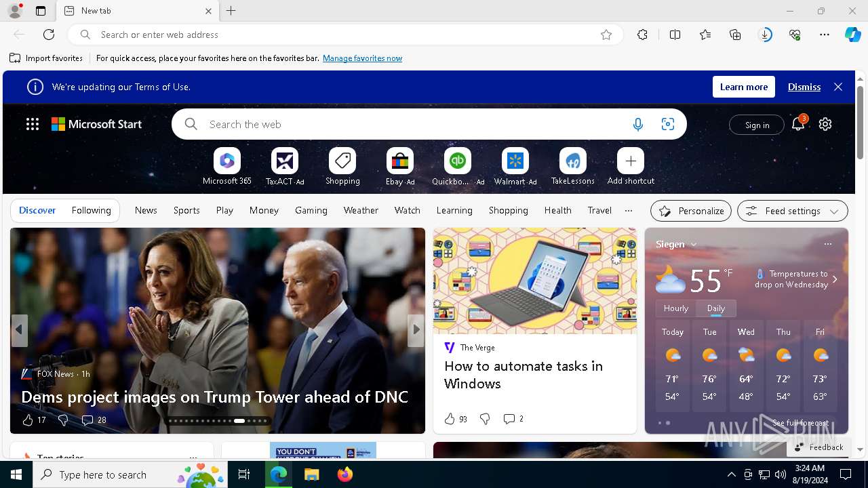Open the Downloads icon
868x488 pixels.
point(765,35)
